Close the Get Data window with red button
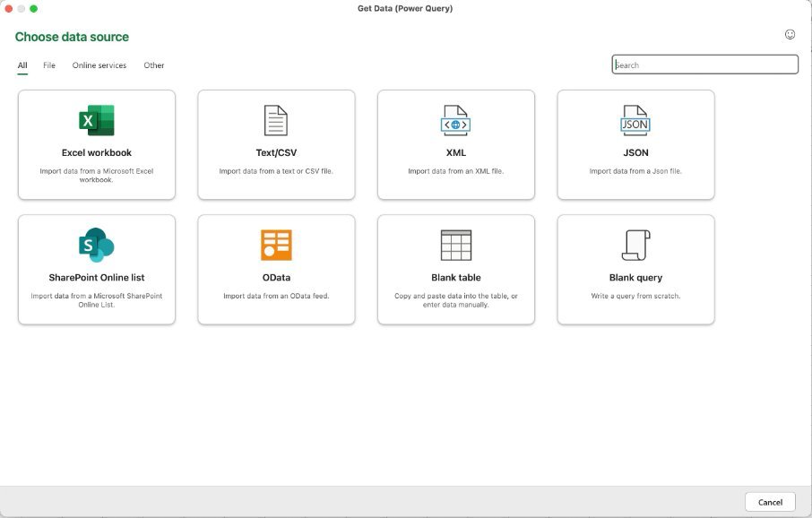 [x=8, y=8]
